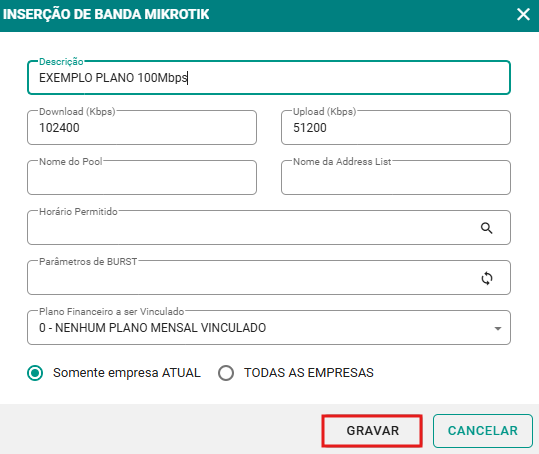Focus the Nome do Pool field
This screenshot has height=454, width=539.
point(142,178)
